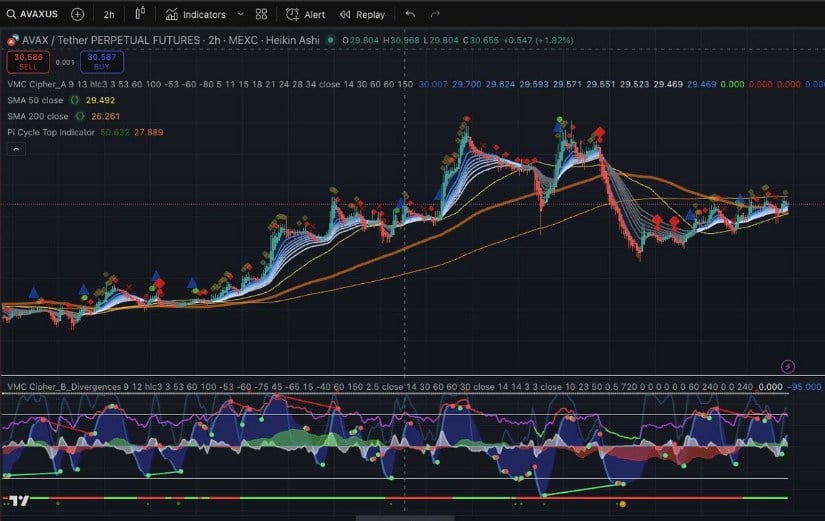Viewport: 825px width, 521px height.
Task: Toggle the green market status dot
Action: [330, 41]
